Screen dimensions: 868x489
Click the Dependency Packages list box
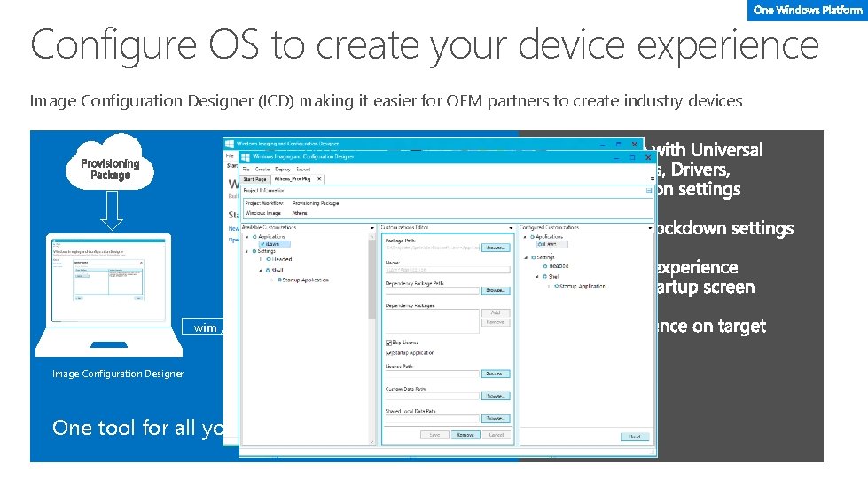432,321
